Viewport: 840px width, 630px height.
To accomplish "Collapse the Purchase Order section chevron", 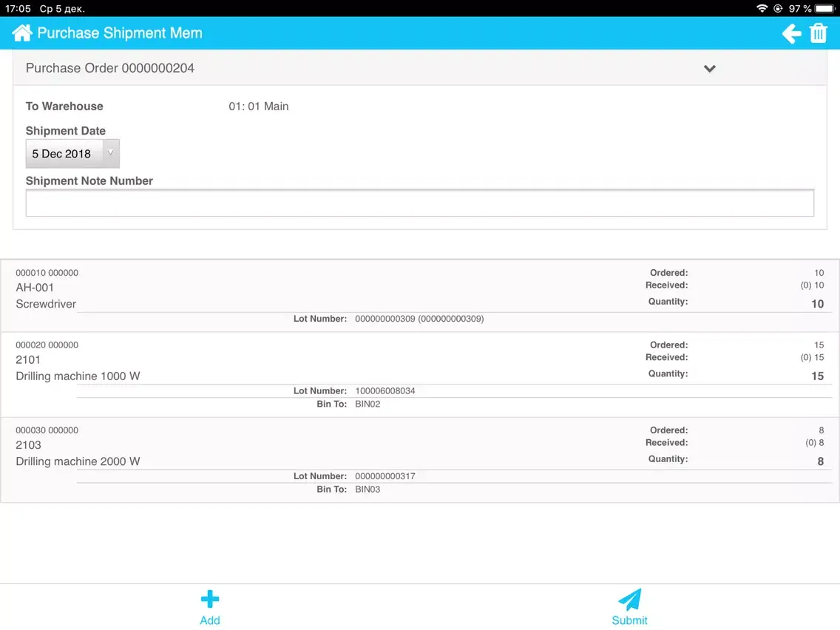I will tap(709, 69).
